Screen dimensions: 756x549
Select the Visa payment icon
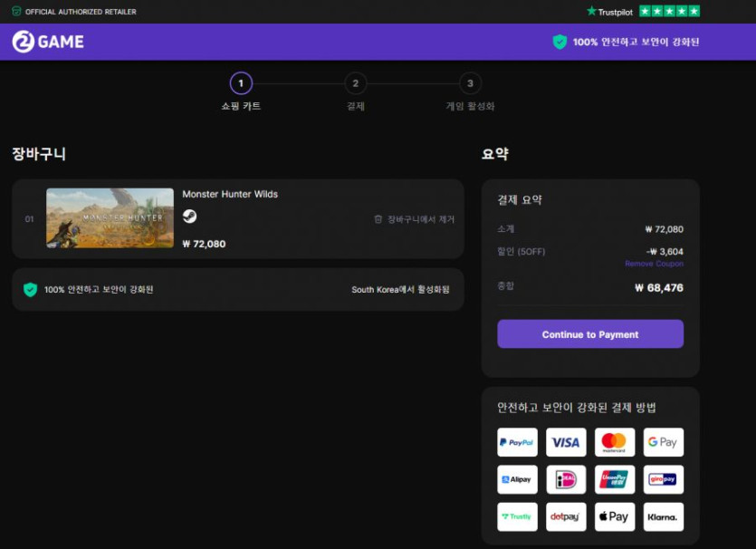click(x=566, y=442)
